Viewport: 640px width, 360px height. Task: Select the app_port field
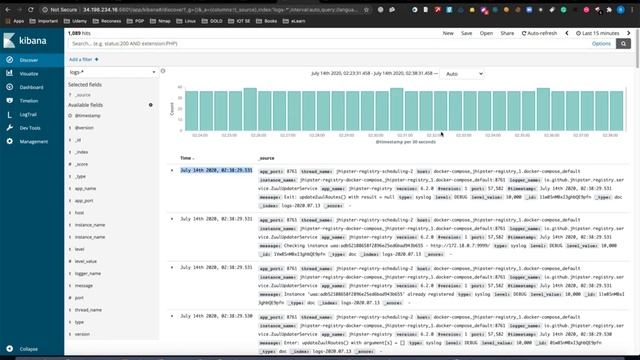(x=84, y=201)
